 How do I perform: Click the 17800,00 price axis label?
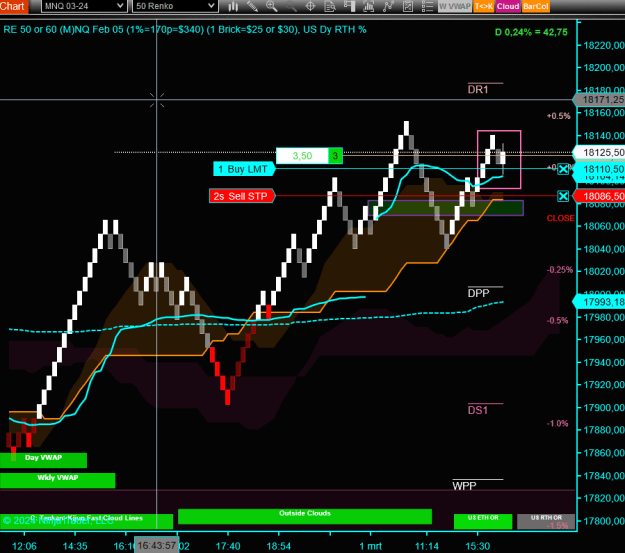tap(603, 521)
